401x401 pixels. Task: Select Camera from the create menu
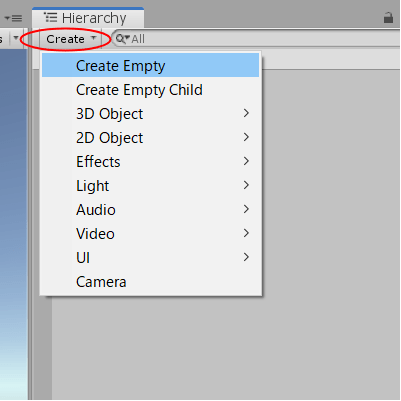[150, 282]
